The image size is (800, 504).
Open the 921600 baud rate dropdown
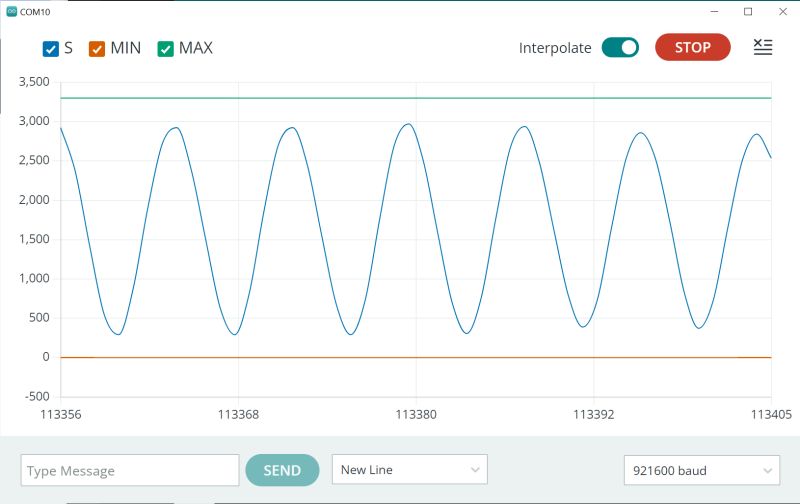point(702,470)
